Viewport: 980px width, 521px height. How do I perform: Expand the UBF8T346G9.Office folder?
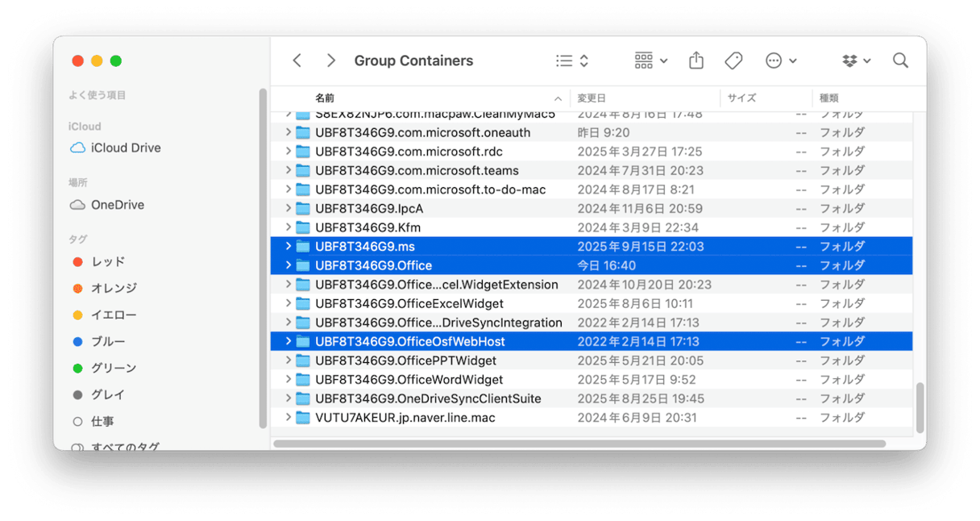289,265
